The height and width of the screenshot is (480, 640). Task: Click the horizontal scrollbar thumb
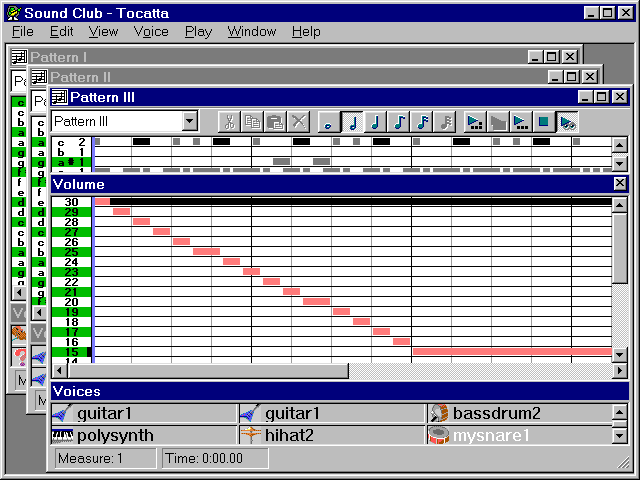click(208, 371)
